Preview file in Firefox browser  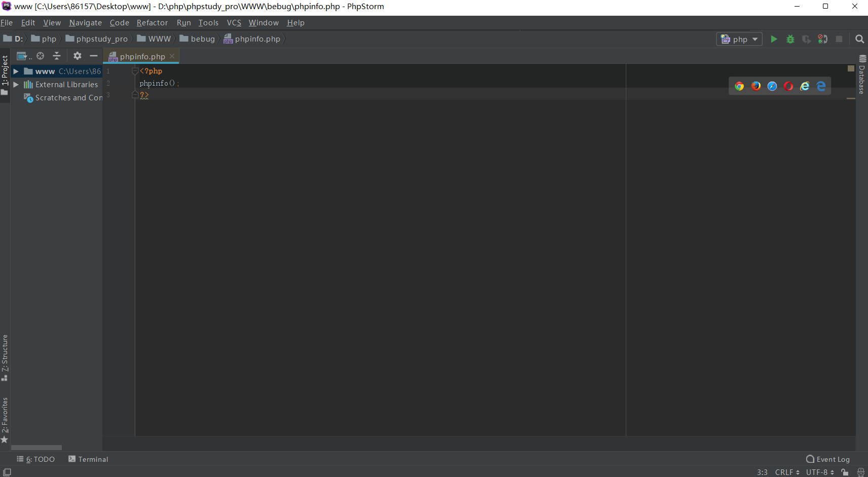coord(756,86)
